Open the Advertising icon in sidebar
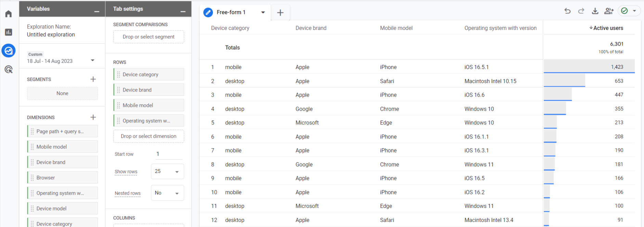 (9, 70)
